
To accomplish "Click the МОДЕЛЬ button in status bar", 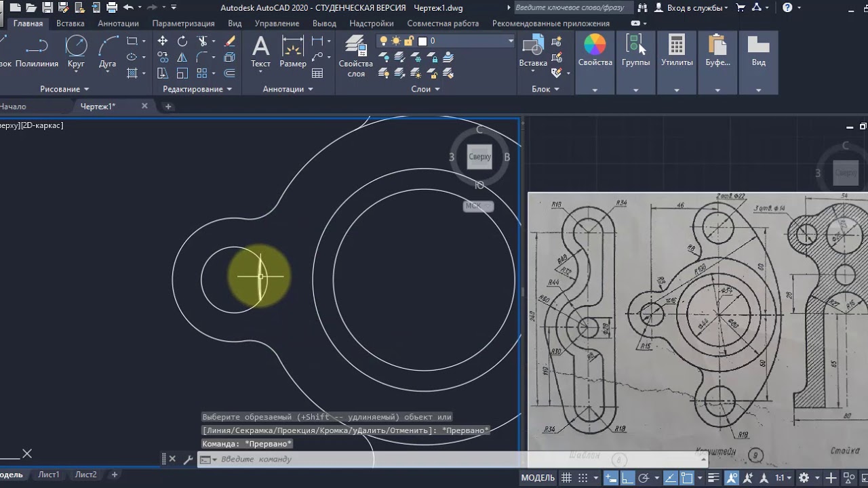I will pyautogui.click(x=538, y=478).
